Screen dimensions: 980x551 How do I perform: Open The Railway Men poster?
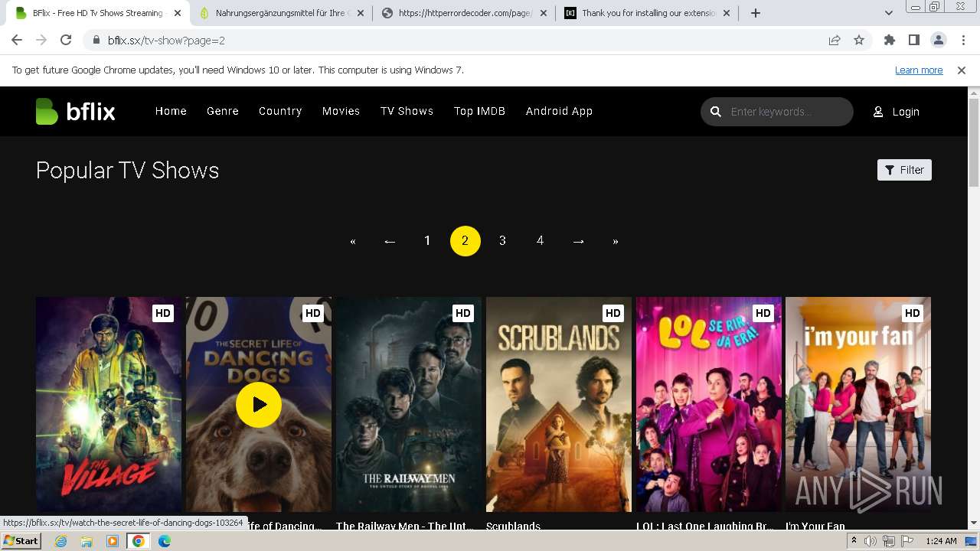[409, 405]
